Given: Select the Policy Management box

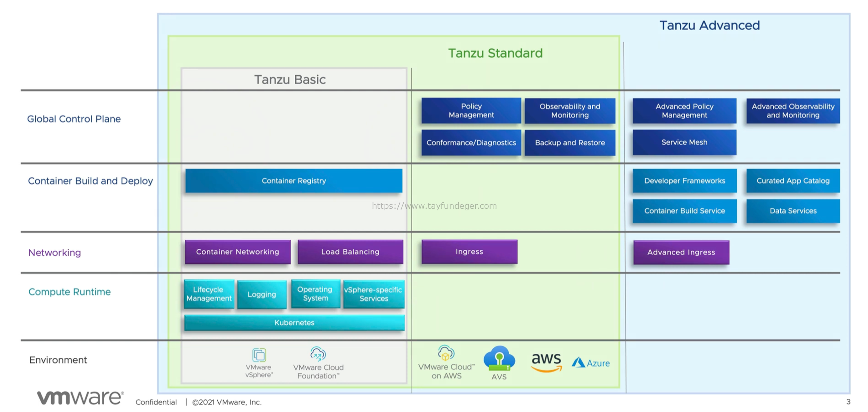Looking at the screenshot, I should coord(471,111).
